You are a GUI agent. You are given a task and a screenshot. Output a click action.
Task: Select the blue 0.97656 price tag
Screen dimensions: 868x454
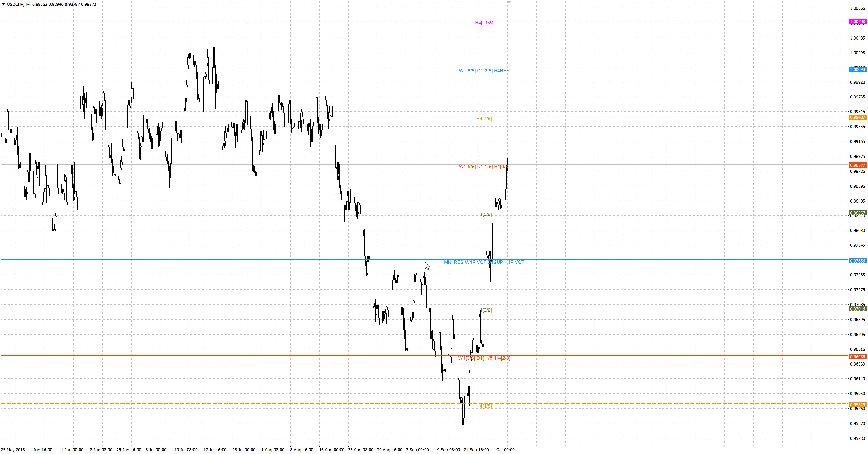click(857, 261)
